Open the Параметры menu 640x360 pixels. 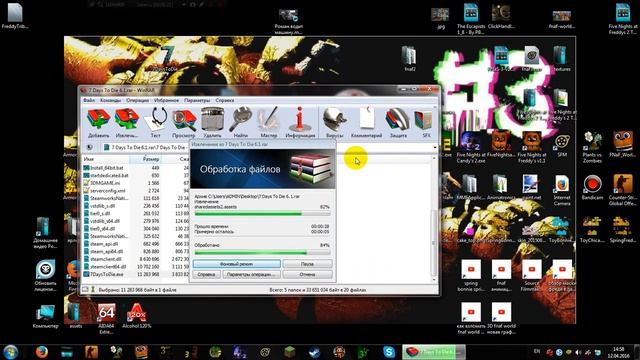tap(197, 100)
